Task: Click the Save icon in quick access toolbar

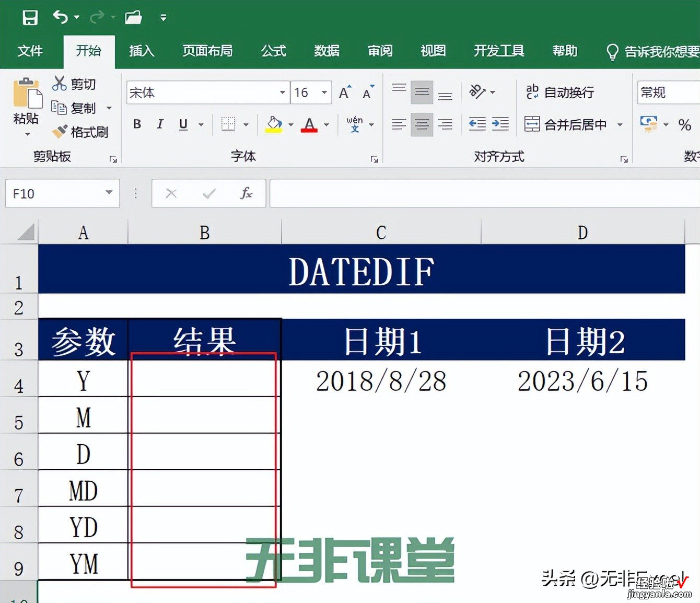Action: tap(30, 18)
